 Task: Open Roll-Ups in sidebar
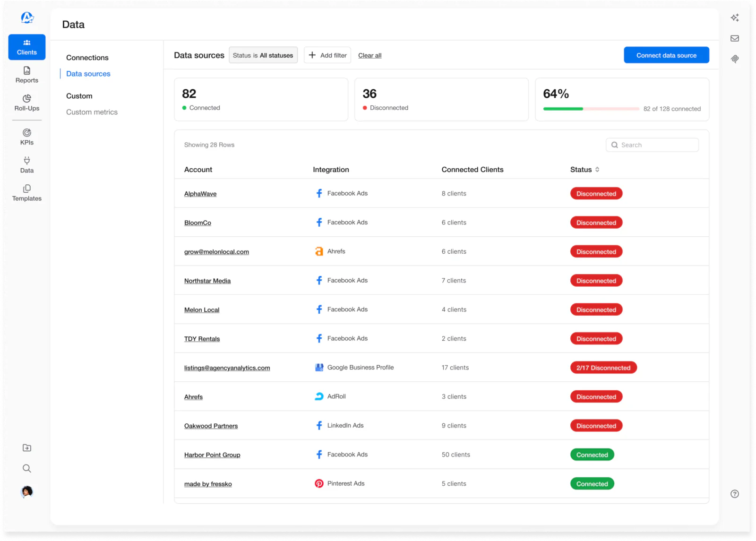[x=27, y=103]
